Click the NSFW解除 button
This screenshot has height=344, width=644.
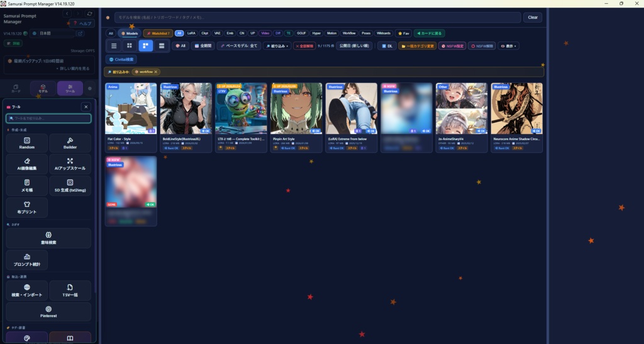pyautogui.click(x=482, y=46)
